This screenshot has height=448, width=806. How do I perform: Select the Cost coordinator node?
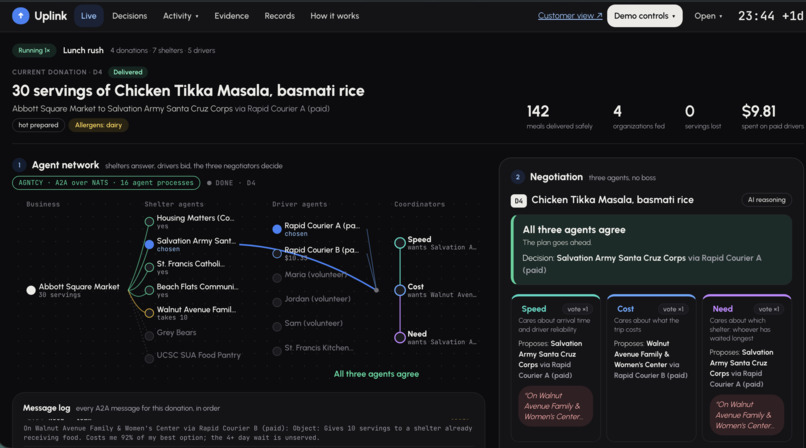(400, 290)
